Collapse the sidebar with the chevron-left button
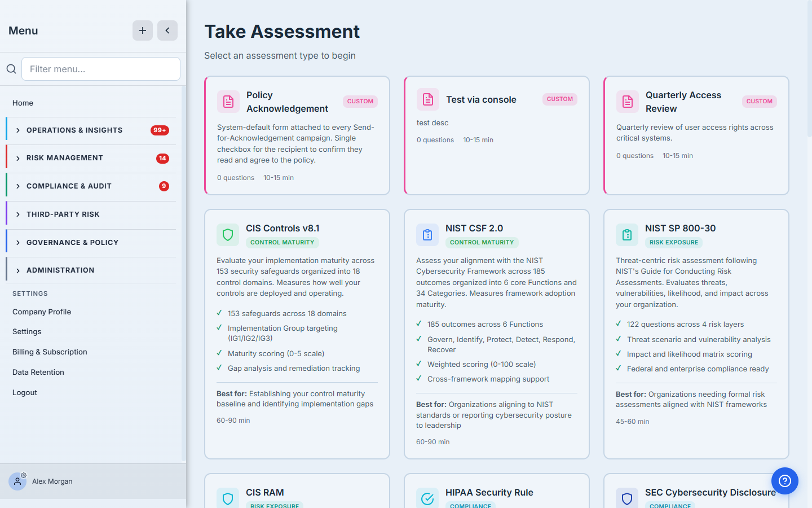This screenshot has width=812, height=508. (x=167, y=30)
